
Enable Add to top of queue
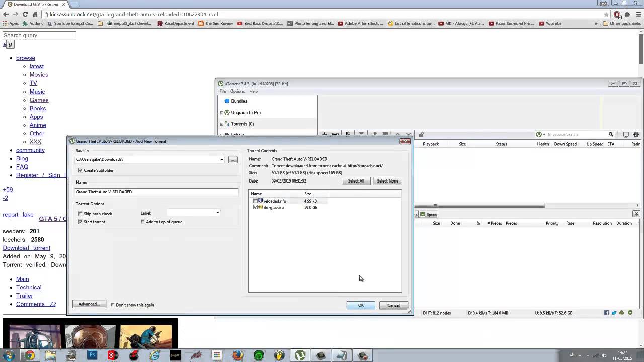tap(143, 222)
